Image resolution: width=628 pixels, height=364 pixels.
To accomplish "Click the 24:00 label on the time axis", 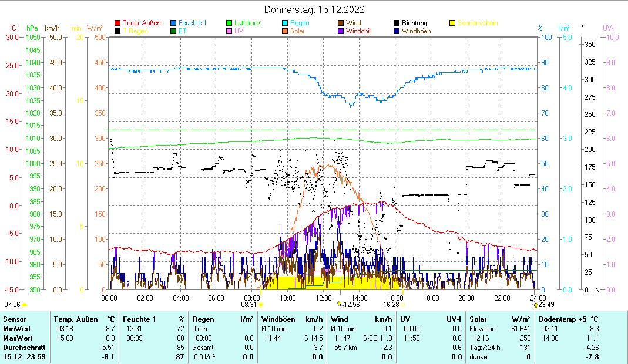I will pos(538,298).
